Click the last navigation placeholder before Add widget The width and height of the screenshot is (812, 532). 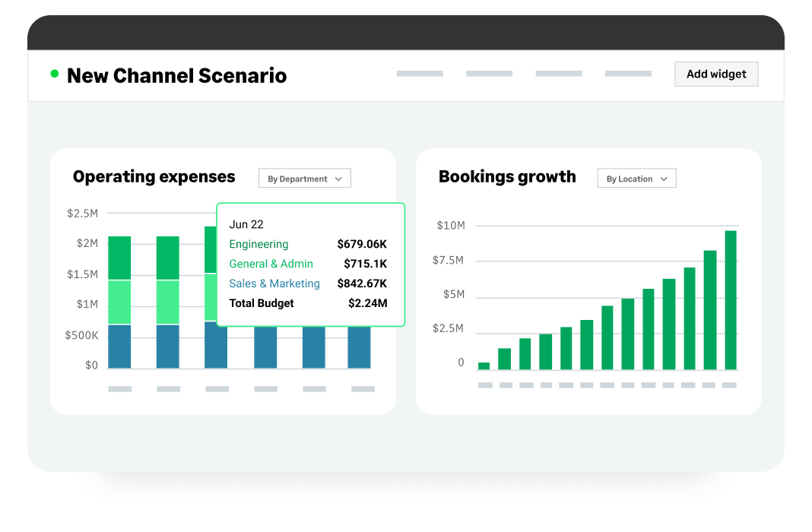628,73
